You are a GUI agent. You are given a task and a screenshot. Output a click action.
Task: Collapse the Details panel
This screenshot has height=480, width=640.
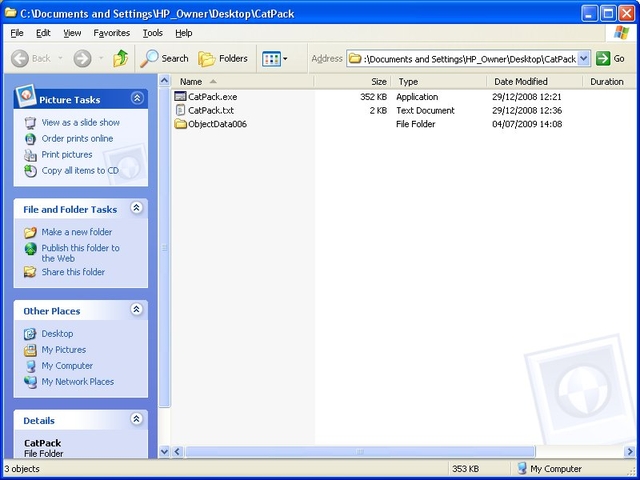(x=136, y=419)
